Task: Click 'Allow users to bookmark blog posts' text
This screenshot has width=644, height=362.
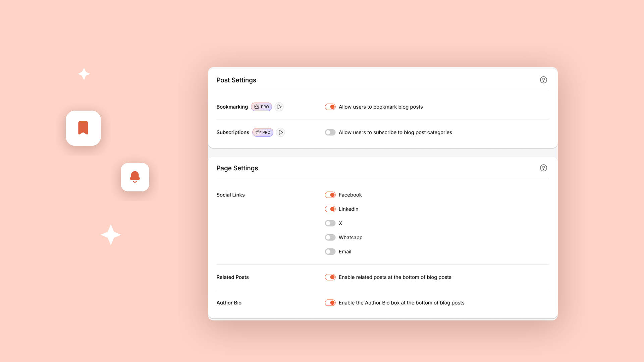Action: click(381, 107)
